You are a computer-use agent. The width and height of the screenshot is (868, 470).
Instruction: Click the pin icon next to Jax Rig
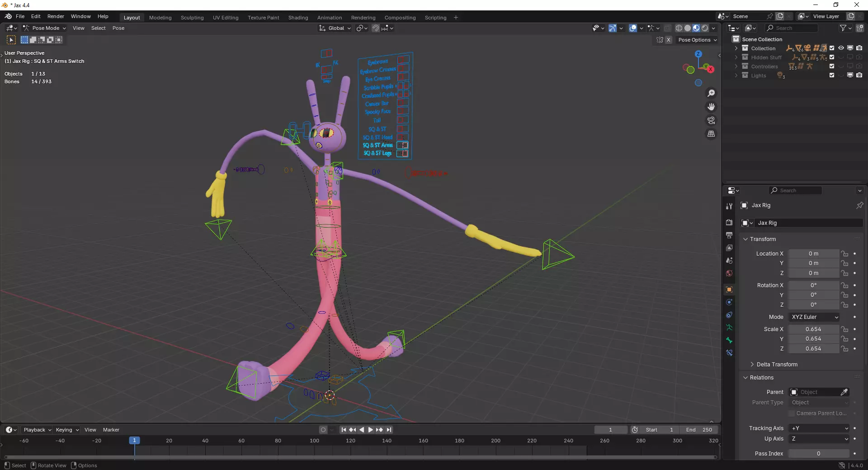pos(859,205)
